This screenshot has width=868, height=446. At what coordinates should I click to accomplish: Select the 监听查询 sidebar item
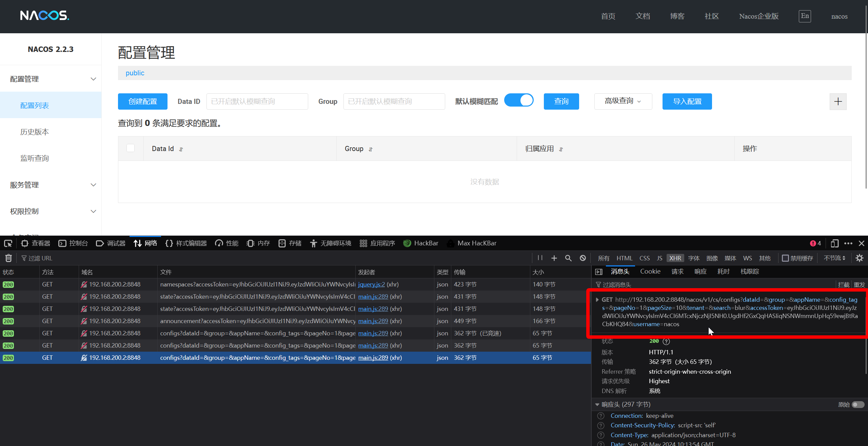coord(51,159)
